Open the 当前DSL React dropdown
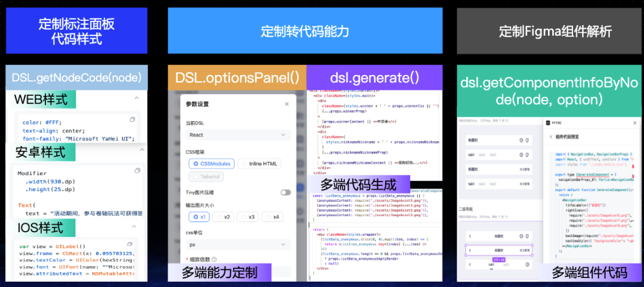This screenshot has width=644, height=287. tap(238, 135)
